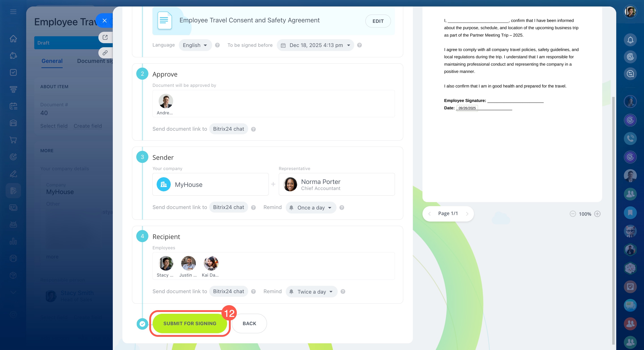Expand the sidebar down-chevron for more items
This screenshot has height=350, width=644.
pyautogui.click(x=13, y=292)
